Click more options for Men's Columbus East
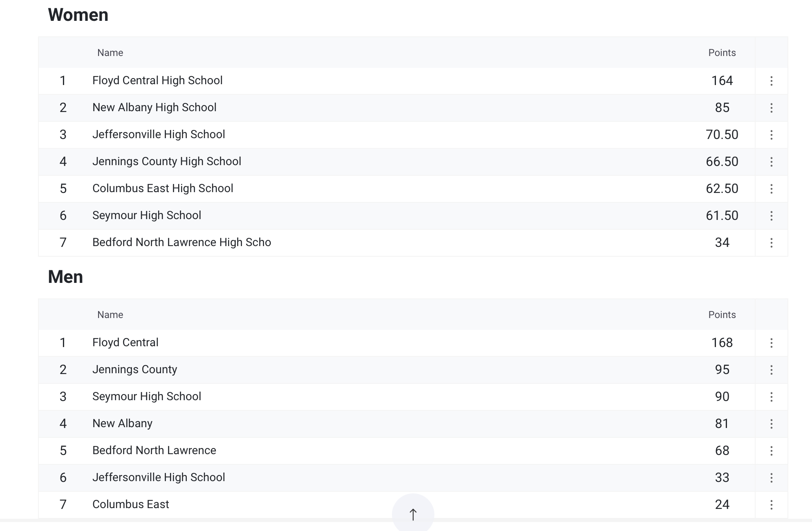Screen dimensions: 812x531 pos(771,505)
